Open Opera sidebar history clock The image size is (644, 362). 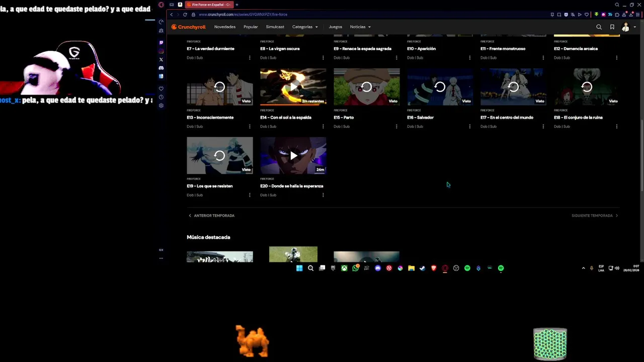161,97
